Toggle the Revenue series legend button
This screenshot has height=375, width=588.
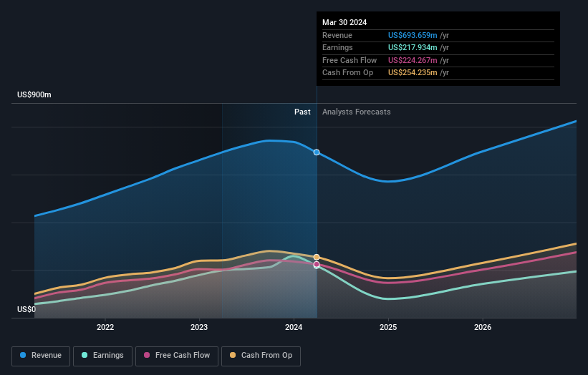pyautogui.click(x=41, y=356)
